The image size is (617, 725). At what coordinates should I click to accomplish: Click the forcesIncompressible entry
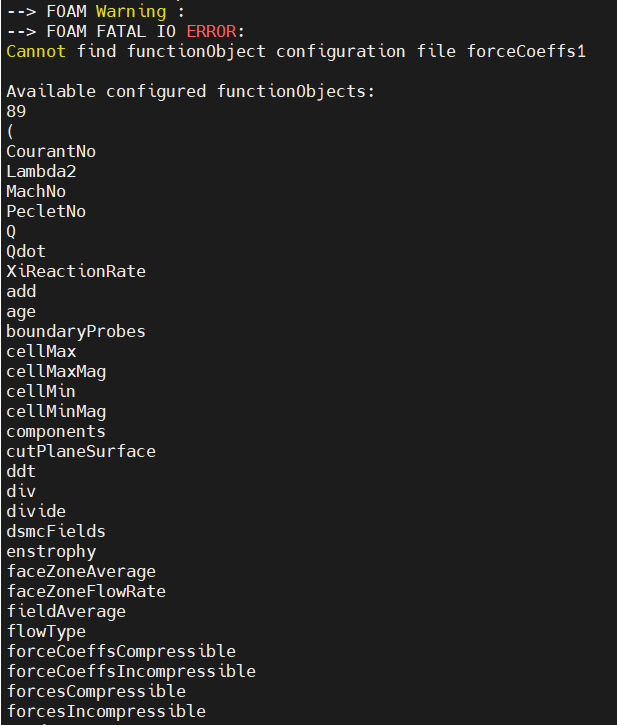106,711
